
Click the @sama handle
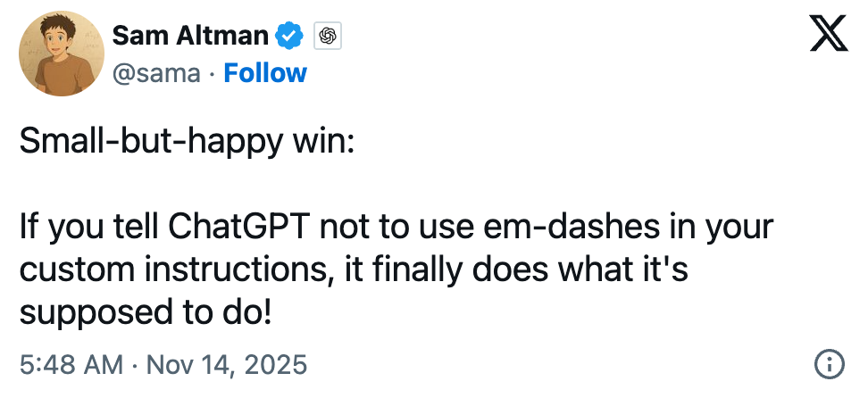tap(156, 73)
